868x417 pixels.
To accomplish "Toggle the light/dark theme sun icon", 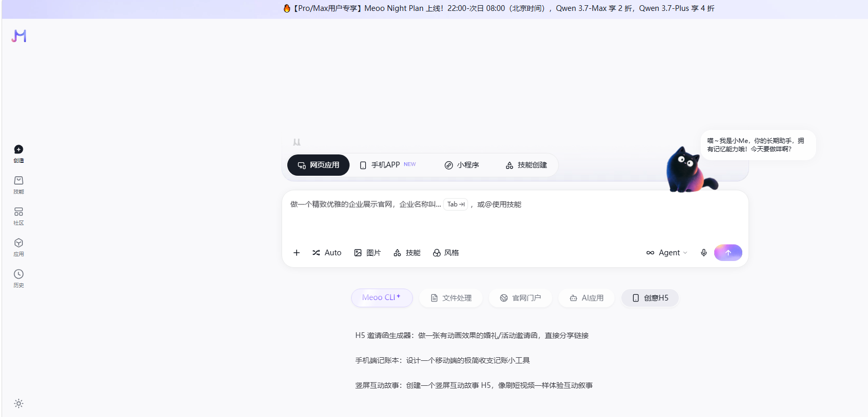I will click(19, 403).
